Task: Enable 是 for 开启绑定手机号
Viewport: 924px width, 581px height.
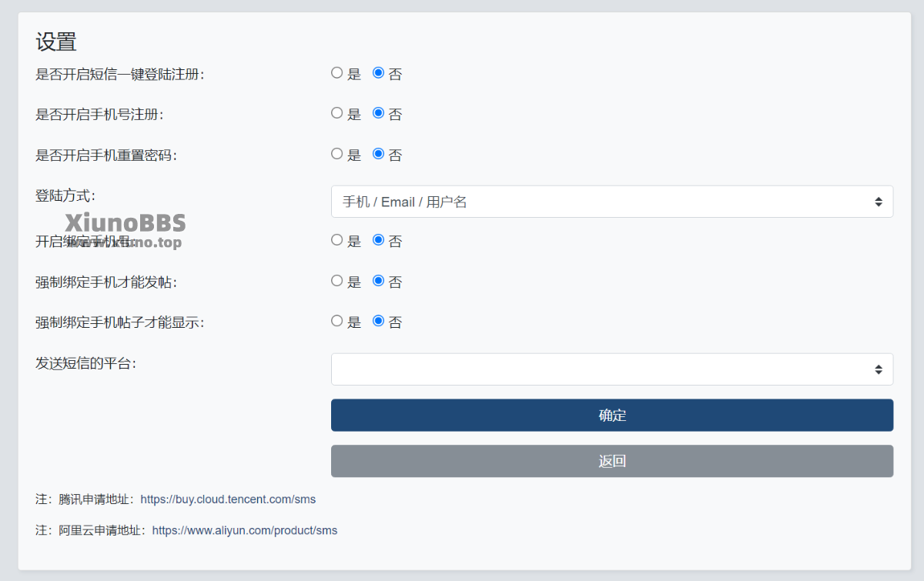Action: [x=336, y=240]
